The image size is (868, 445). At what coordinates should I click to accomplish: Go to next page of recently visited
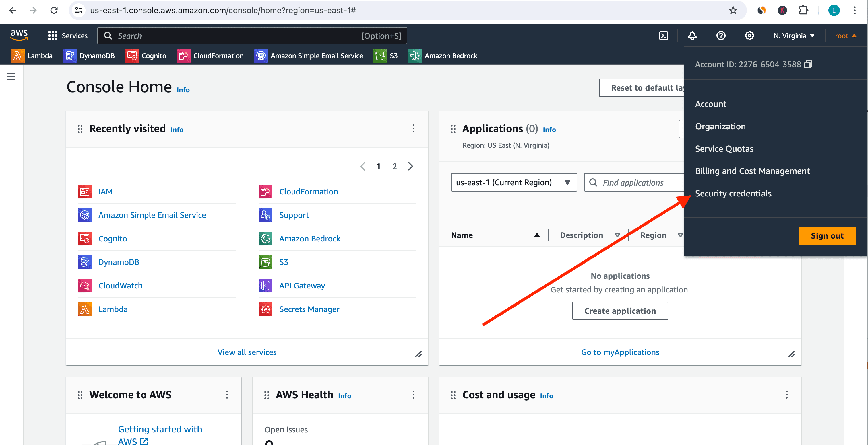(x=410, y=166)
